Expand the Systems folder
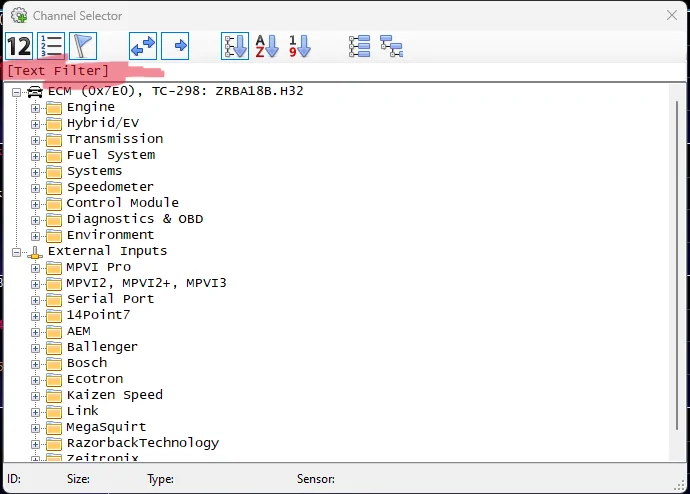The height and width of the screenshot is (494, 690). [x=35, y=172]
